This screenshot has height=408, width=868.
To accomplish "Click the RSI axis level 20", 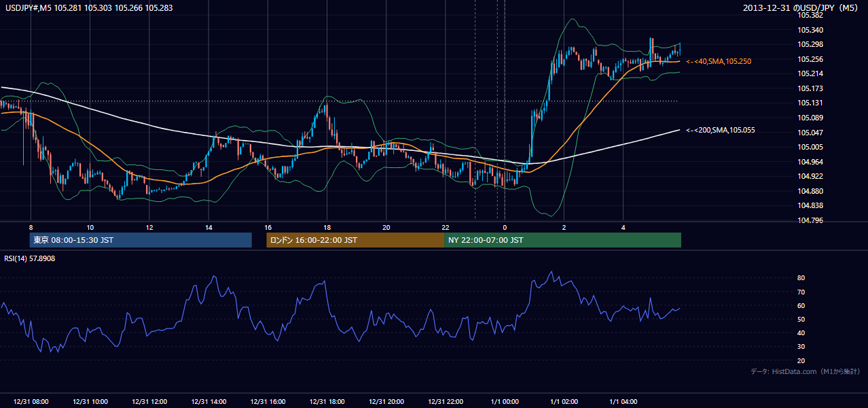I will click(x=801, y=360).
